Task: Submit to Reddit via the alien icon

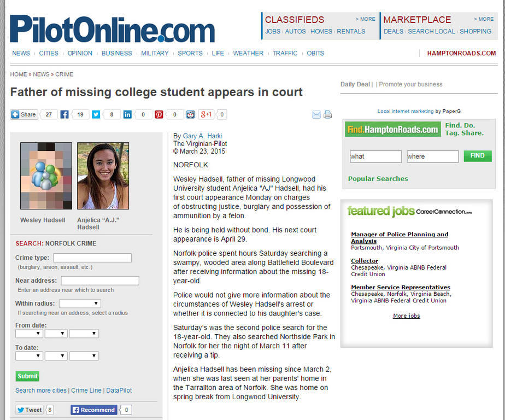Action: (191, 114)
